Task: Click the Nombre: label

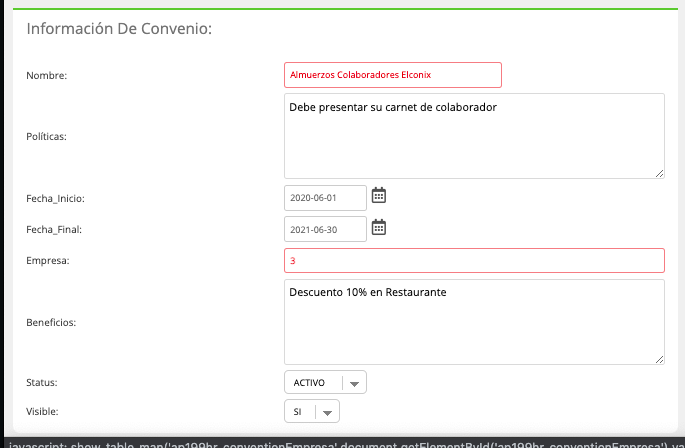Action: pos(47,76)
